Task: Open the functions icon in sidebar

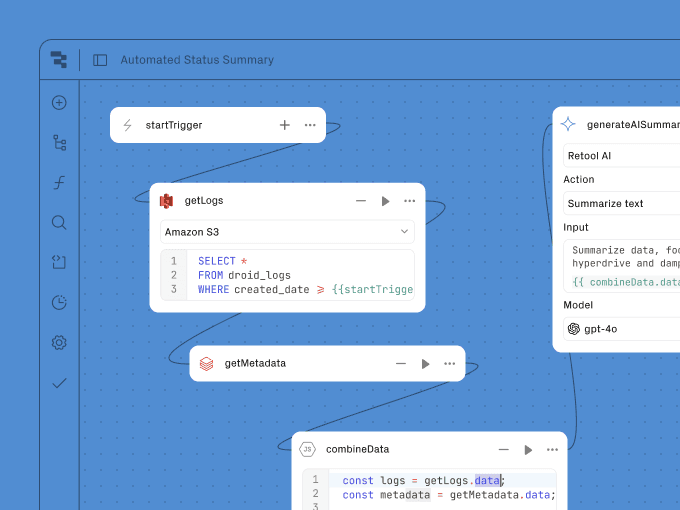Action: click(59, 183)
